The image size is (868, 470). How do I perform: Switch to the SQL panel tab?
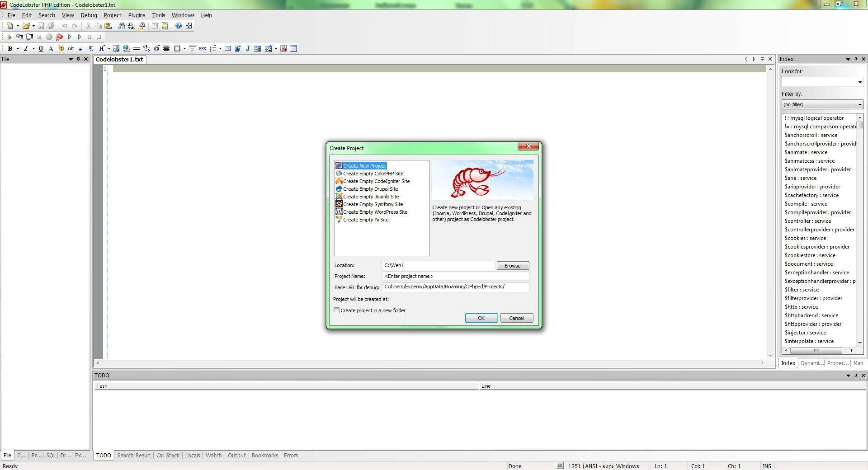tap(51, 456)
